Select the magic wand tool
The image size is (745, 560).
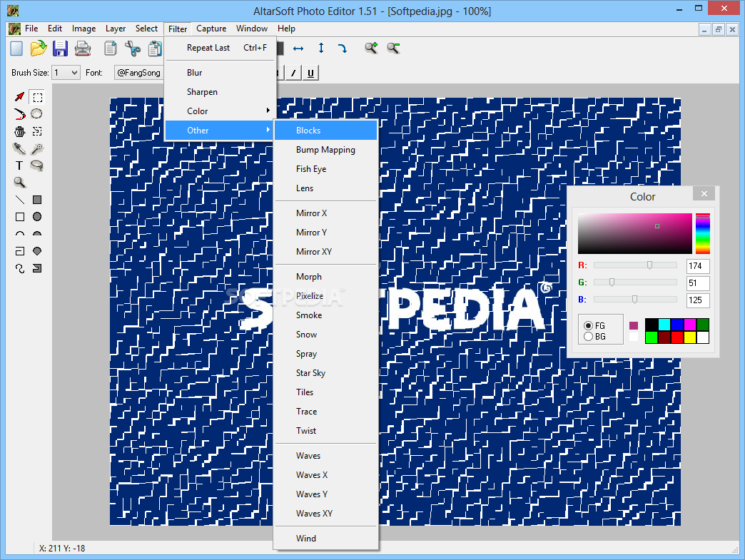(37, 148)
